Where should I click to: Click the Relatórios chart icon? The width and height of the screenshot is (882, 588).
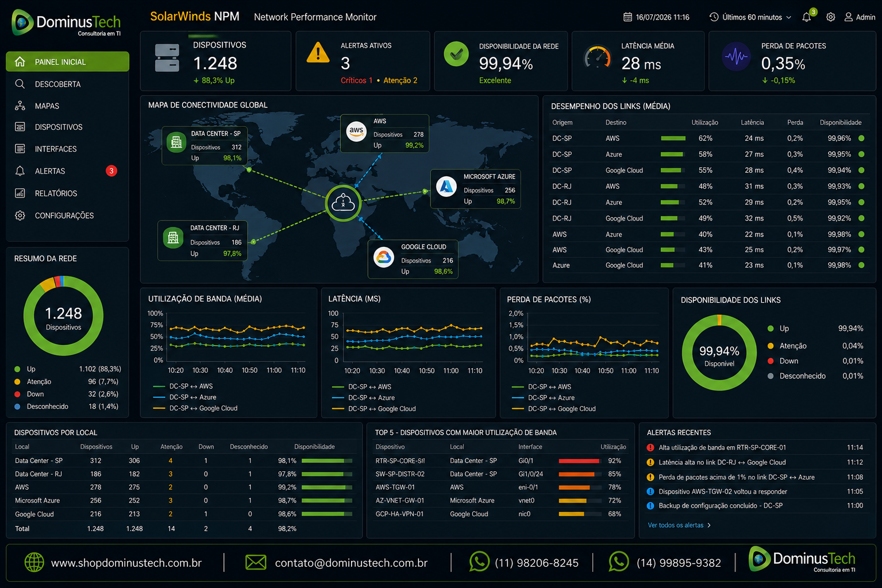point(20,193)
